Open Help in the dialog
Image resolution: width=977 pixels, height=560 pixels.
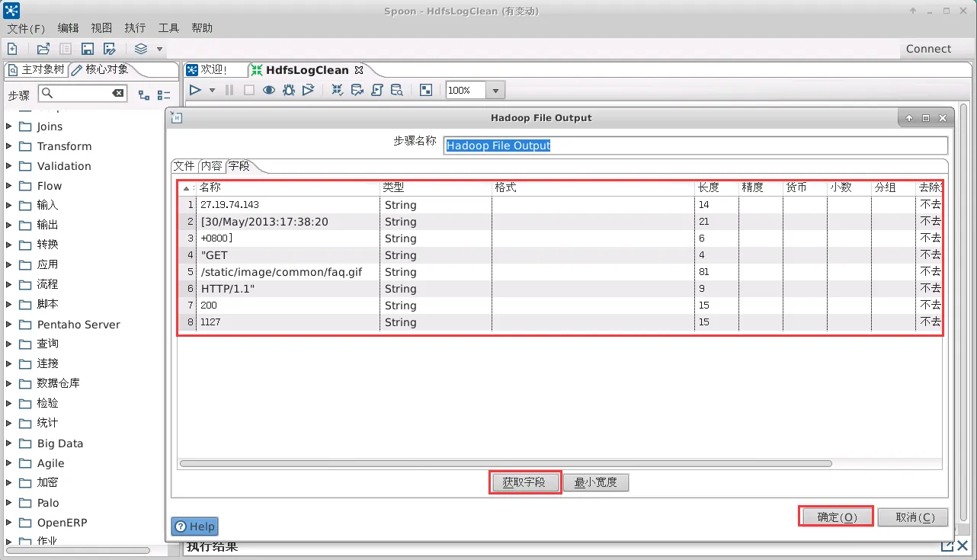pyautogui.click(x=195, y=526)
